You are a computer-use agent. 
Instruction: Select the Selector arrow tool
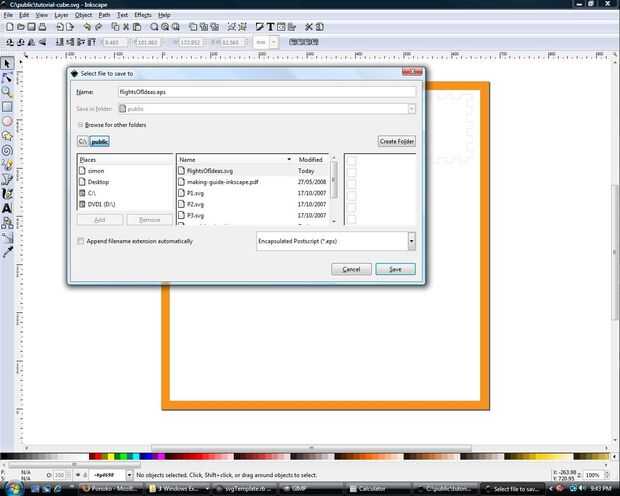tap(7, 63)
